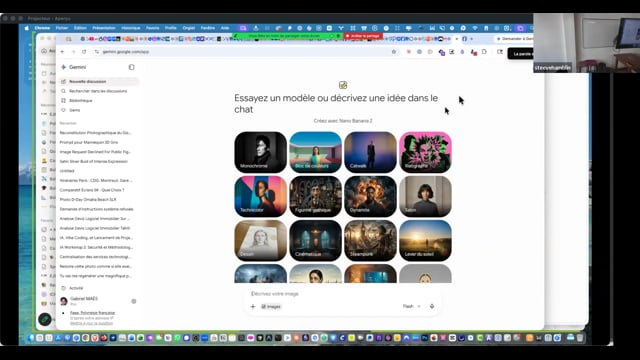Open chat 'IA, Vibe Coding, et Lancement de Proje...'

coord(96,238)
